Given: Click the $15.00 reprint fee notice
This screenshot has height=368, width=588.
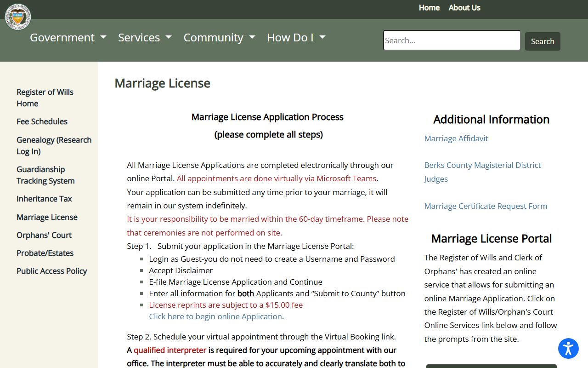Looking at the screenshot, I should [x=226, y=305].
